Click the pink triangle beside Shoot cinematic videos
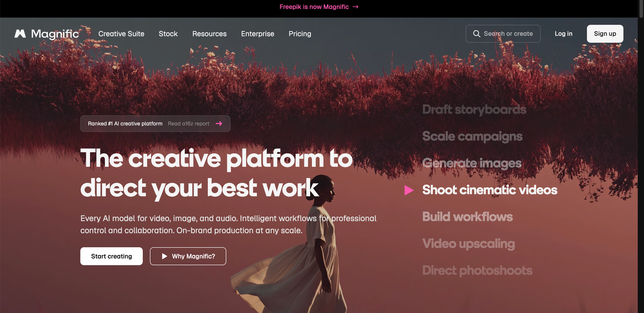 click(x=409, y=190)
